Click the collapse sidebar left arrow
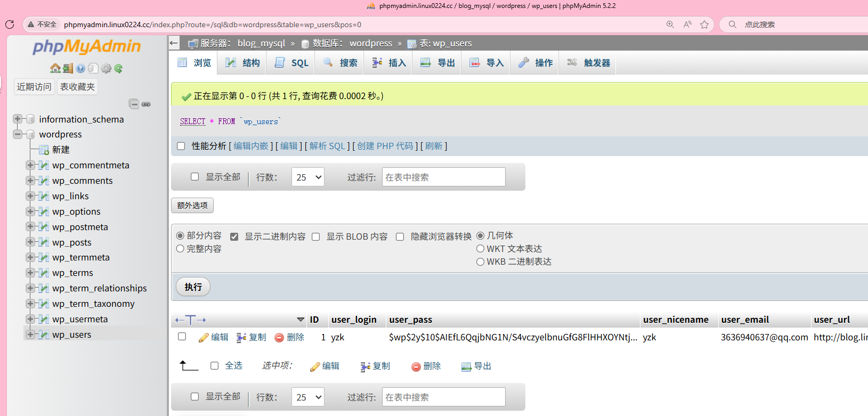Image resolution: width=868 pixels, height=416 pixels. click(174, 43)
